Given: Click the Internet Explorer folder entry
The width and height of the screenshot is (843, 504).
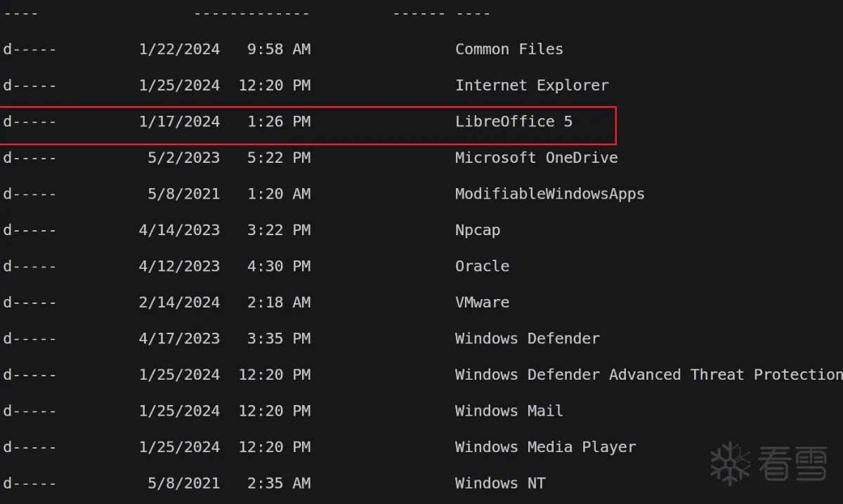Looking at the screenshot, I should point(532,86).
